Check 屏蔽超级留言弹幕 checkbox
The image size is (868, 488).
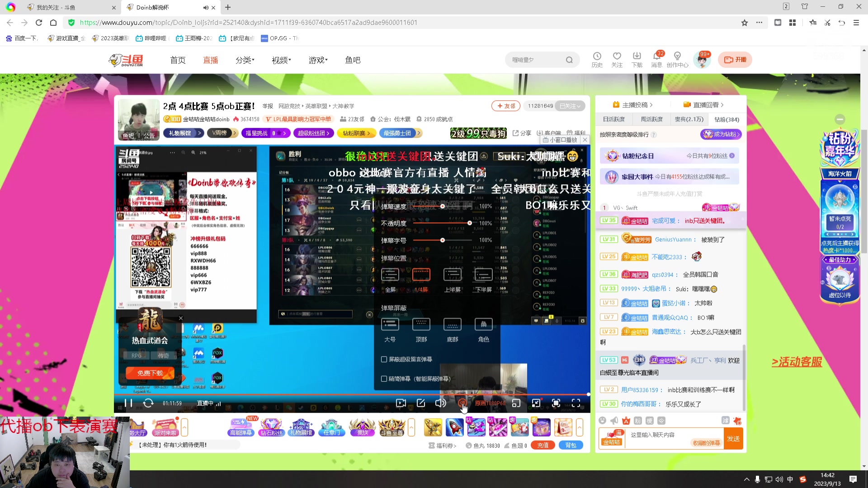tap(384, 359)
